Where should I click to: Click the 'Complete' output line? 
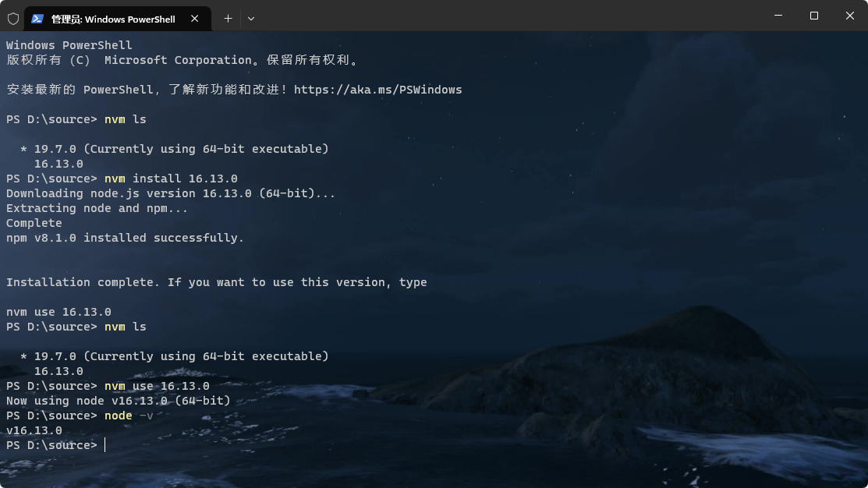(34, 223)
